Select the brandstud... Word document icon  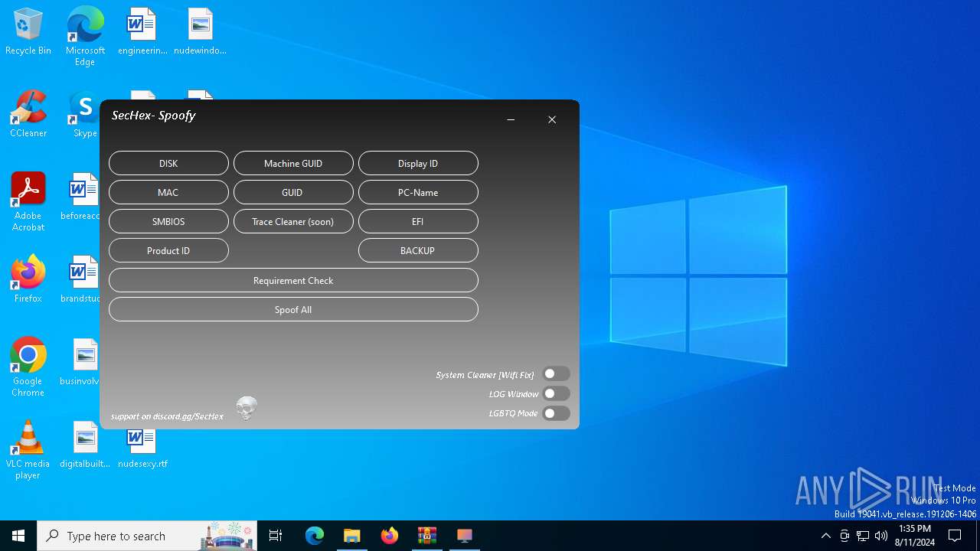tap(82, 279)
